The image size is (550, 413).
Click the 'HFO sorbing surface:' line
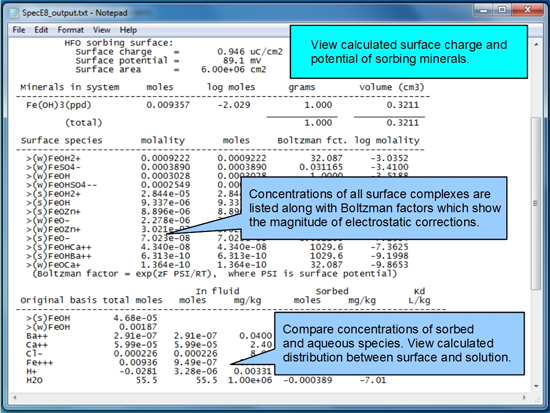pyautogui.click(x=119, y=43)
